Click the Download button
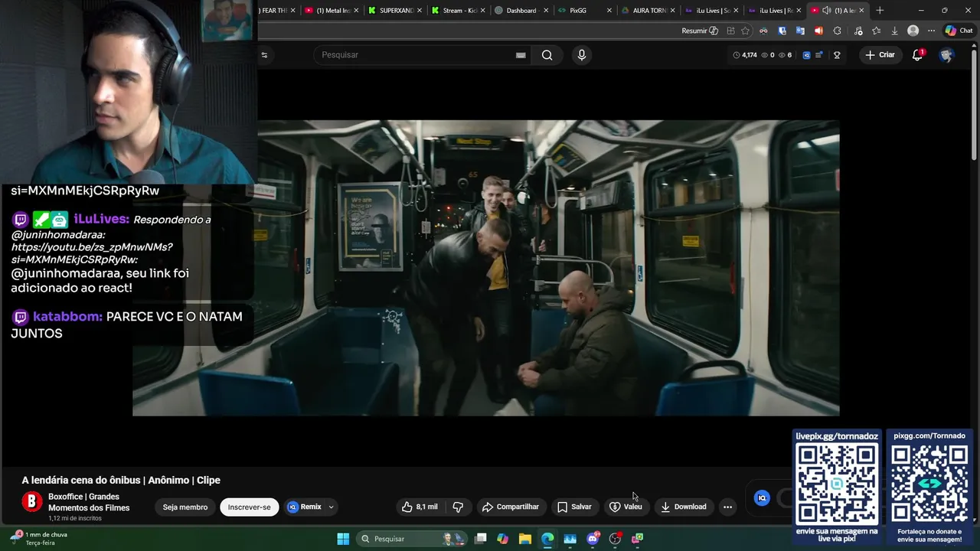 [683, 507]
